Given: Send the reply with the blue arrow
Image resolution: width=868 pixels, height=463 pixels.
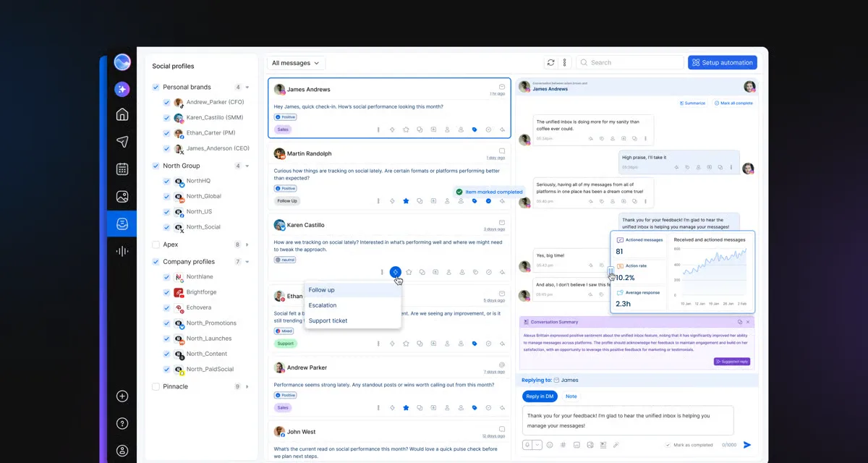Looking at the screenshot, I should pos(747,445).
